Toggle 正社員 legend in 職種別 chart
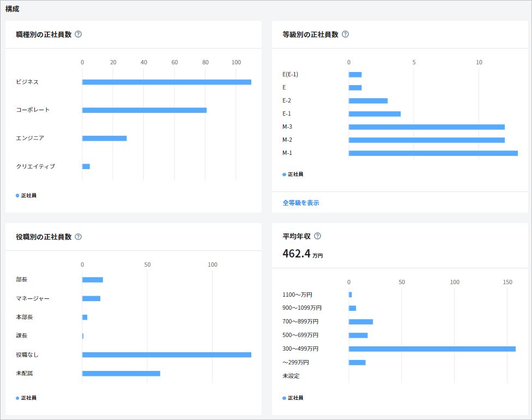Screen dimensions: 532x420 click(x=26, y=195)
